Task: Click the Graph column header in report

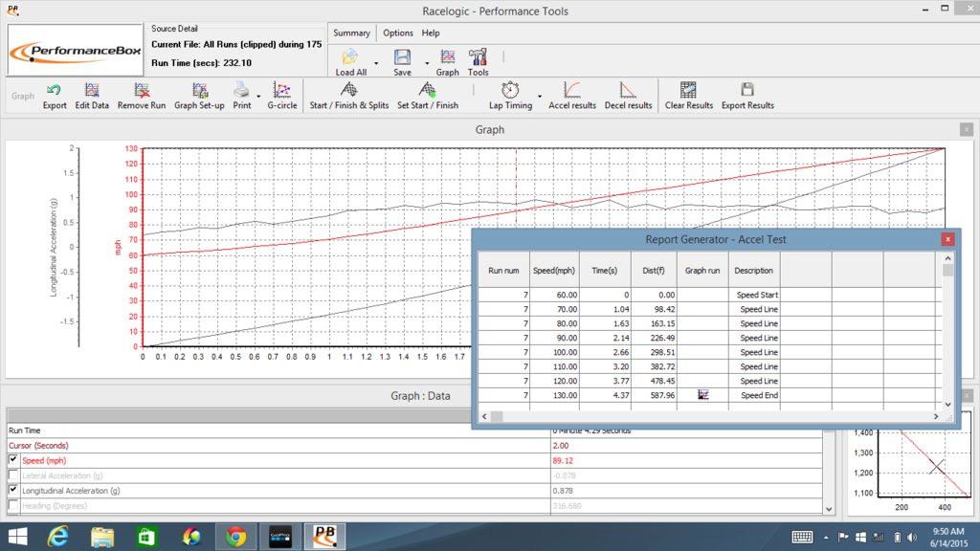Action: (x=702, y=271)
